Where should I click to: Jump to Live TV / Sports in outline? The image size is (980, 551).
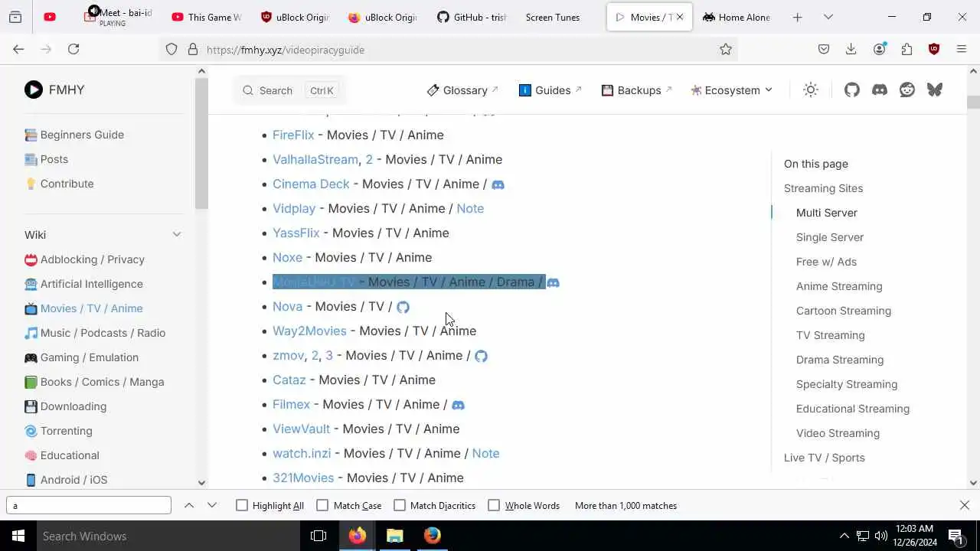pyautogui.click(x=825, y=458)
